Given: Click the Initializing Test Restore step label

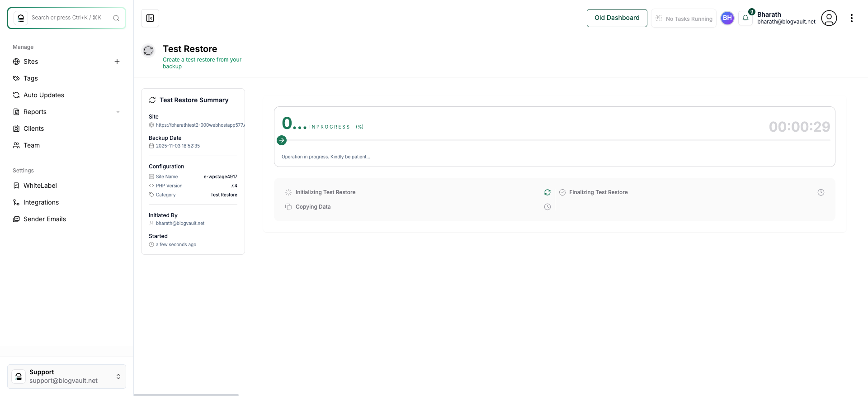Looking at the screenshot, I should (x=325, y=192).
